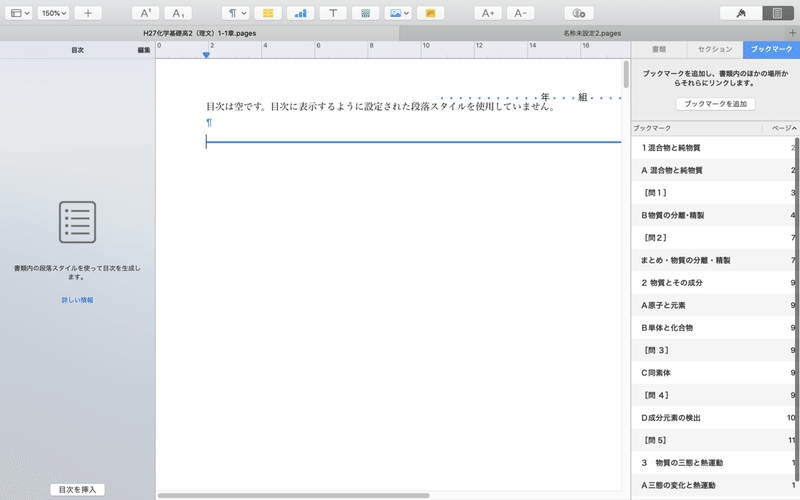Image resolution: width=800 pixels, height=500 pixels.
Task: Decrease font size with A-
Action: point(520,13)
